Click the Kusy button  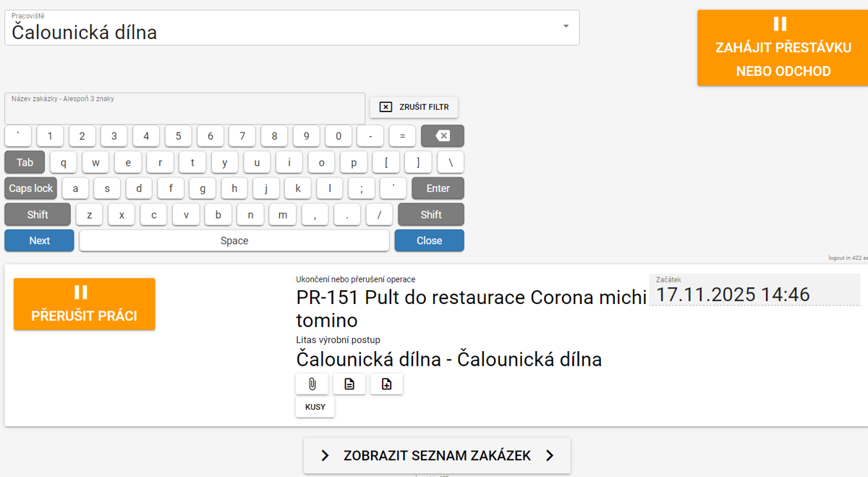[x=315, y=407]
